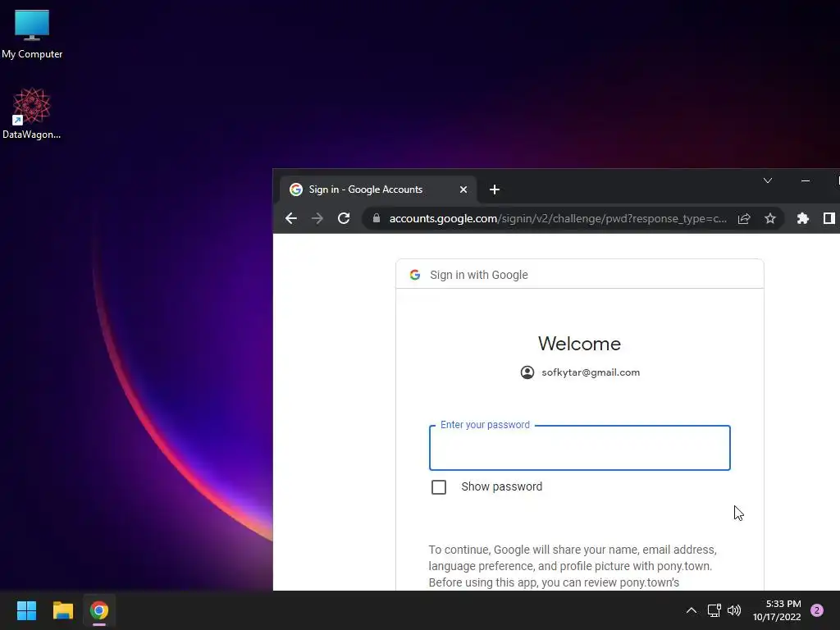Go back using Chrome's back arrow
This screenshot has width=840, height=630.
point(291,218)
